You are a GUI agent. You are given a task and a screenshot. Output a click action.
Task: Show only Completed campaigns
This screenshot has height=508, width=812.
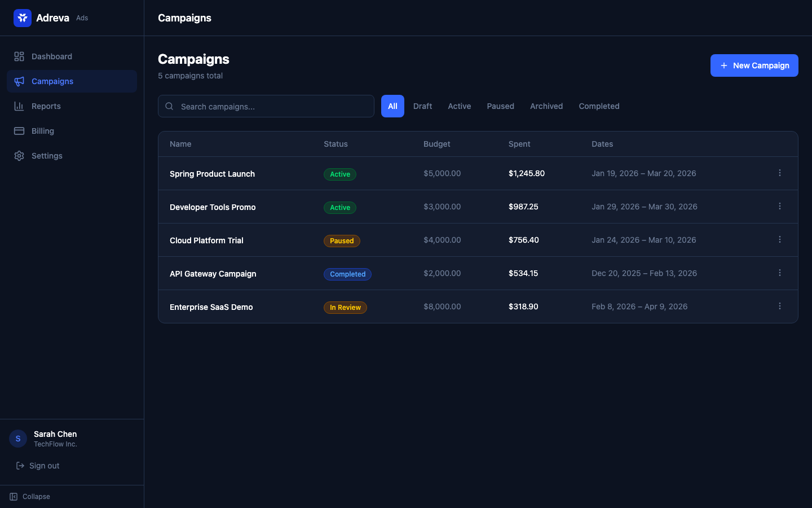pyautogui.click(x=599, y=106)
